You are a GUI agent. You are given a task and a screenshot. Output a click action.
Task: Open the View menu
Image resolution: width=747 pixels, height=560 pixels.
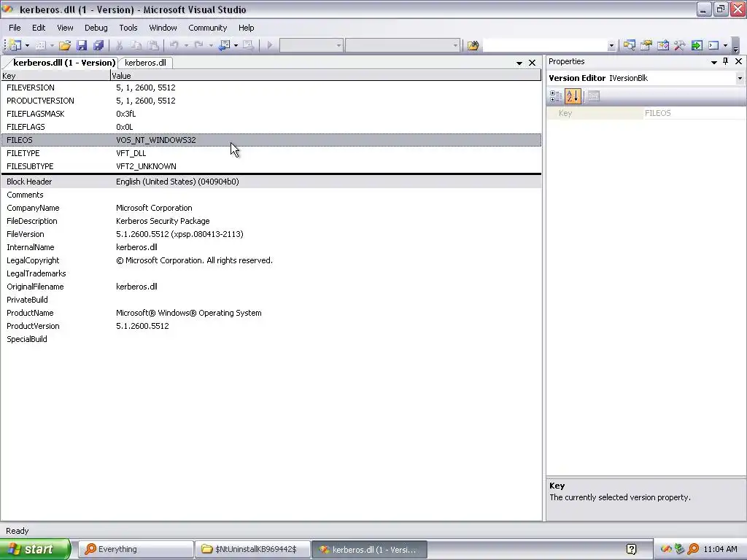pos(65,28)
